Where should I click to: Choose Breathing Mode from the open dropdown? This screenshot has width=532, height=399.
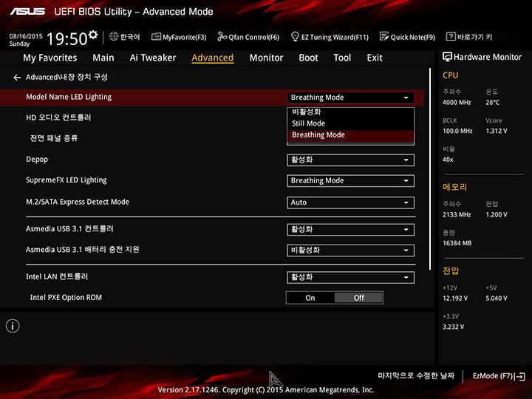click(350, 135)
